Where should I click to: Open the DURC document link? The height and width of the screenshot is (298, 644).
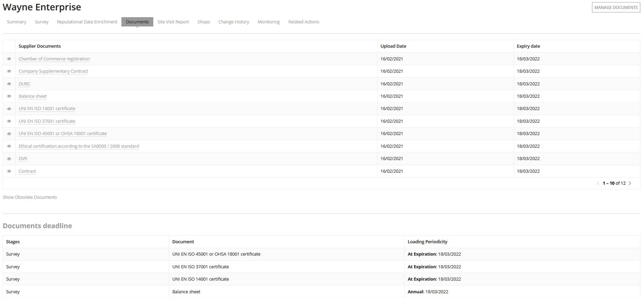click(x=24, y=84)
